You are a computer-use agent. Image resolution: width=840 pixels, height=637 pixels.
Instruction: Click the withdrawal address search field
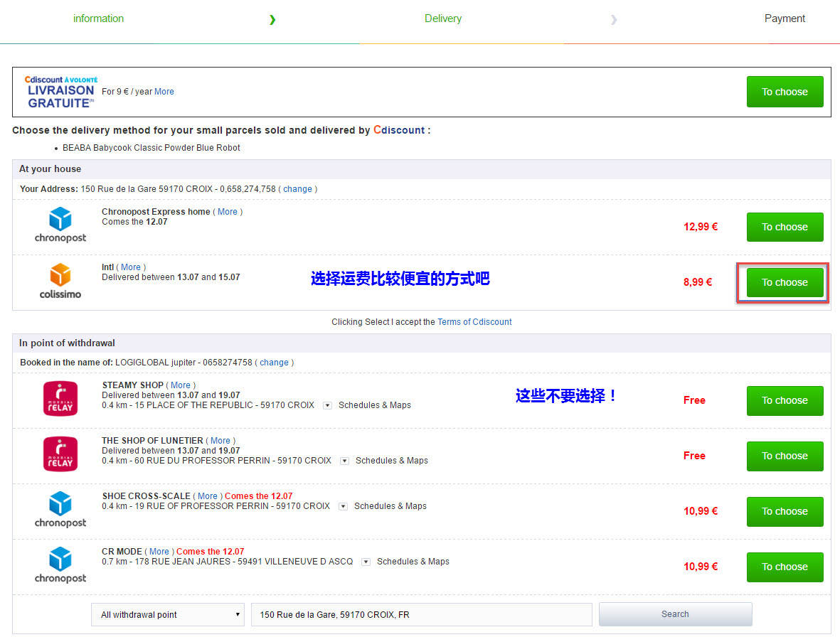[x=422, y=614]
